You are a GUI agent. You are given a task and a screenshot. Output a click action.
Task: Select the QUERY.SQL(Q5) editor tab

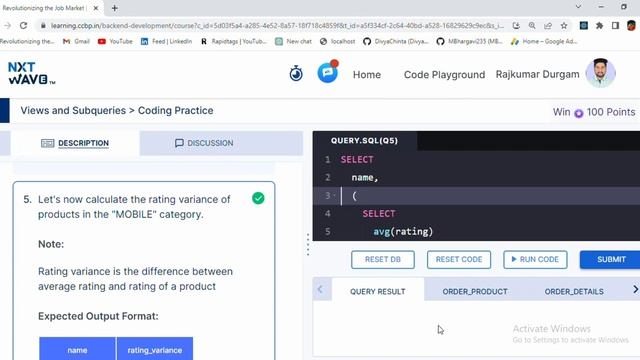(364, 141)
